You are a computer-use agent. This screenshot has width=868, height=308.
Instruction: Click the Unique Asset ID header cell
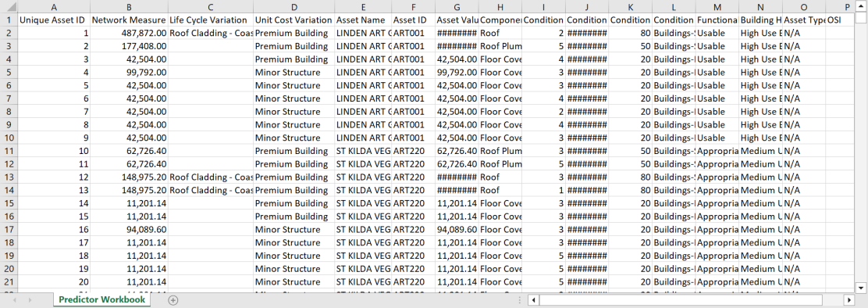coord(54,20)
